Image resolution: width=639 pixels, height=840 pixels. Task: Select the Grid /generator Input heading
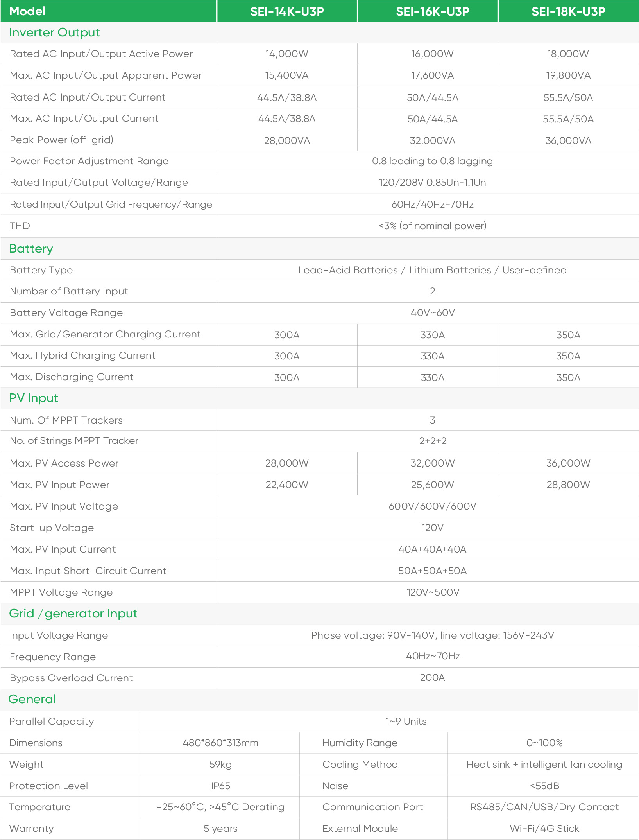[73, 614]
